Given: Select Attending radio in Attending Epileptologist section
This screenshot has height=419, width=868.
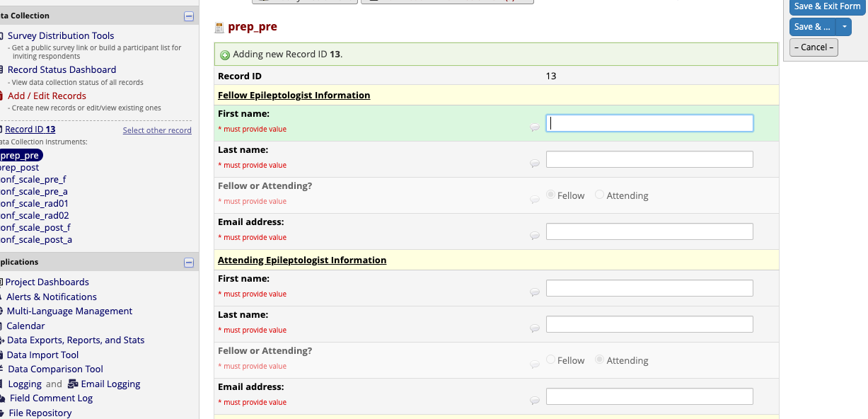Looking at the screenshot, I should [599, 360].
